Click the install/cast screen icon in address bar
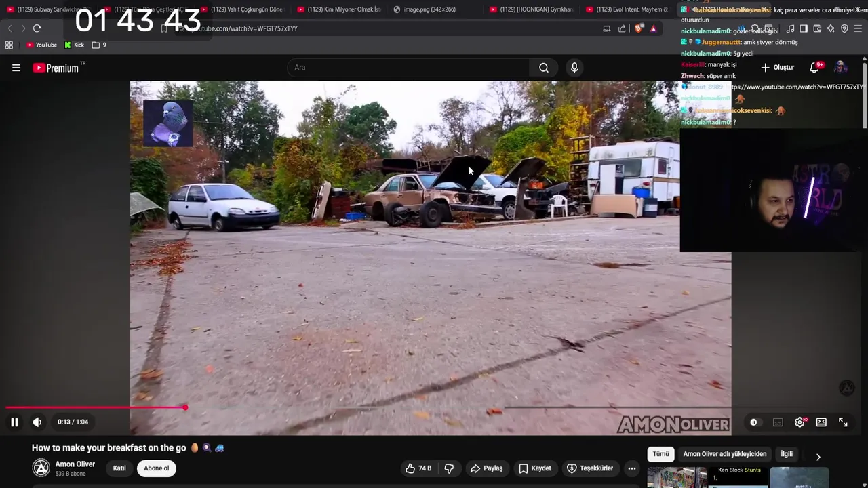This screenshot has height=488, width=868. [x=607, y=28]
